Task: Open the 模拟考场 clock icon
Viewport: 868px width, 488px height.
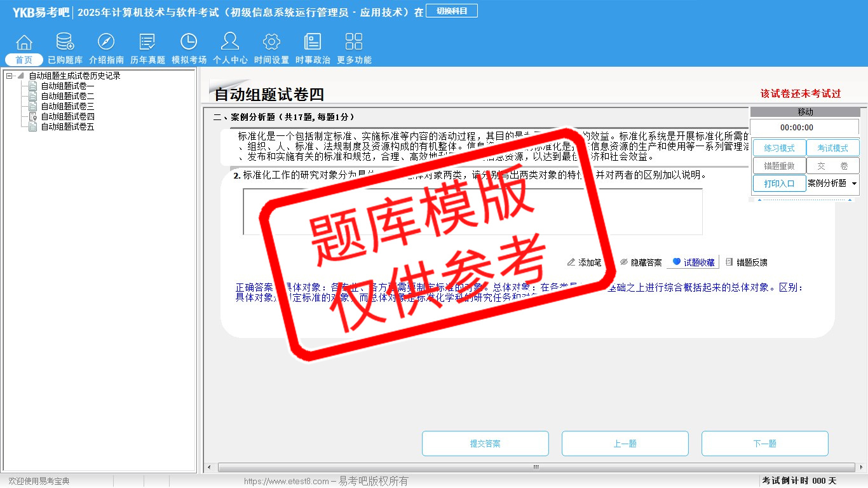Action: [189, 43]
